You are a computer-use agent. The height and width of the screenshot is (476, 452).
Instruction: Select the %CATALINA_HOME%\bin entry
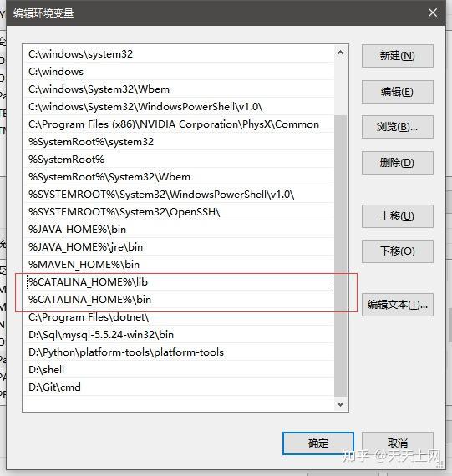179,300
